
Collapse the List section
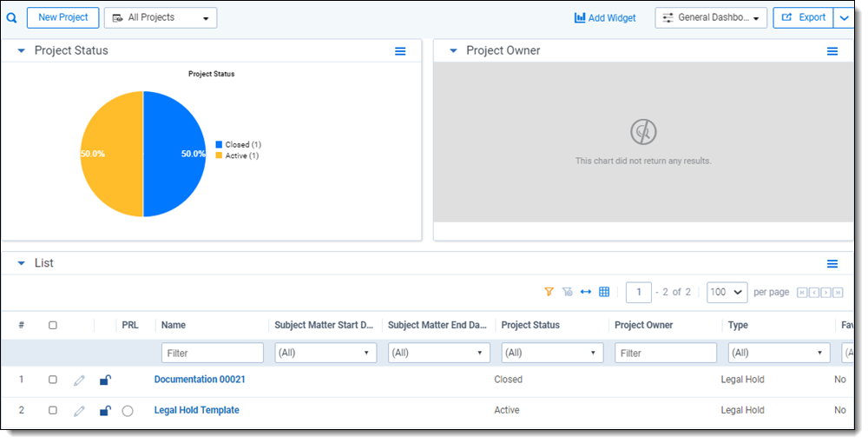22,263
